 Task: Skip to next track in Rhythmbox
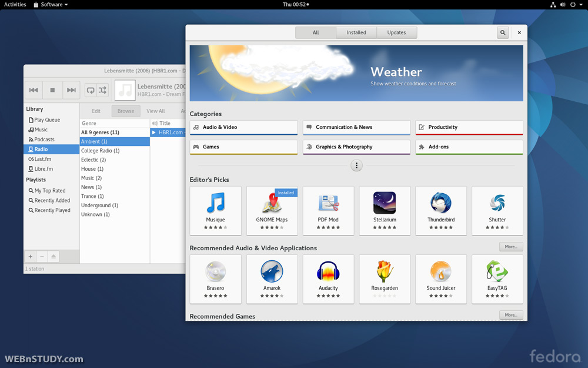(71, 90)
